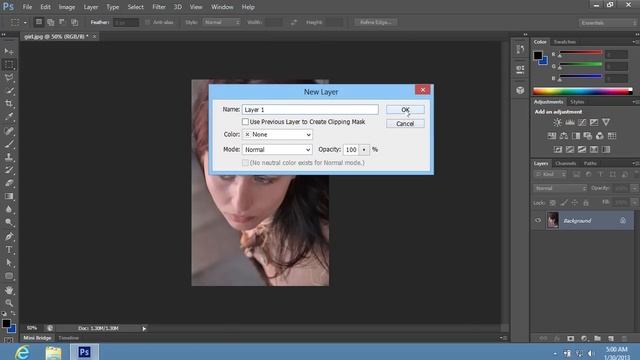Click the Name field containing Layer 1
640x360 pixels.
(x=310, y=109)
